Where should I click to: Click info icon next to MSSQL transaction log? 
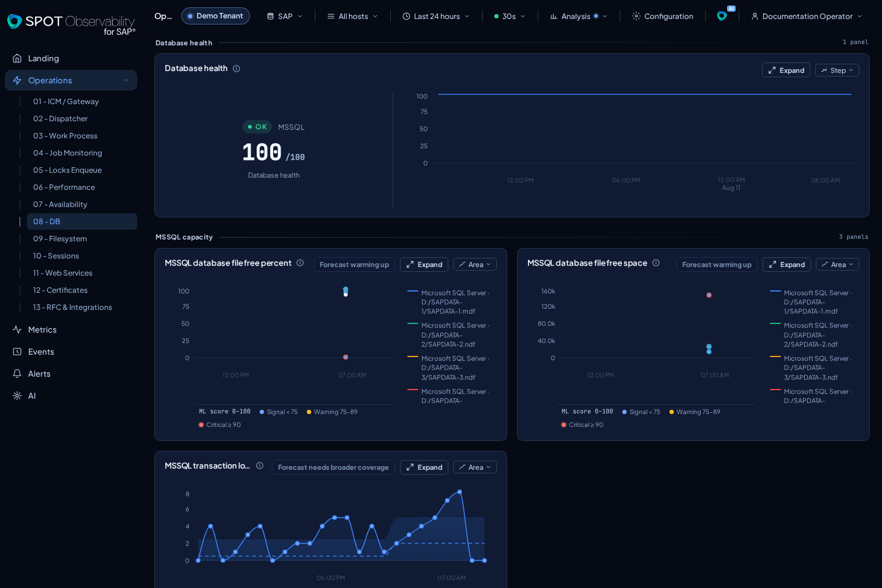point(260,466)
